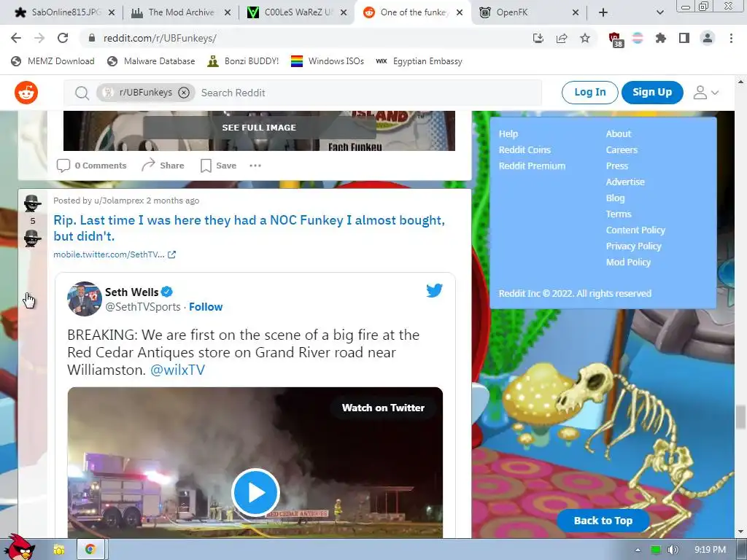Screen dimensions: 747x560
Task: Upvote the Jolamprex post
Action: tap(32, 203)
